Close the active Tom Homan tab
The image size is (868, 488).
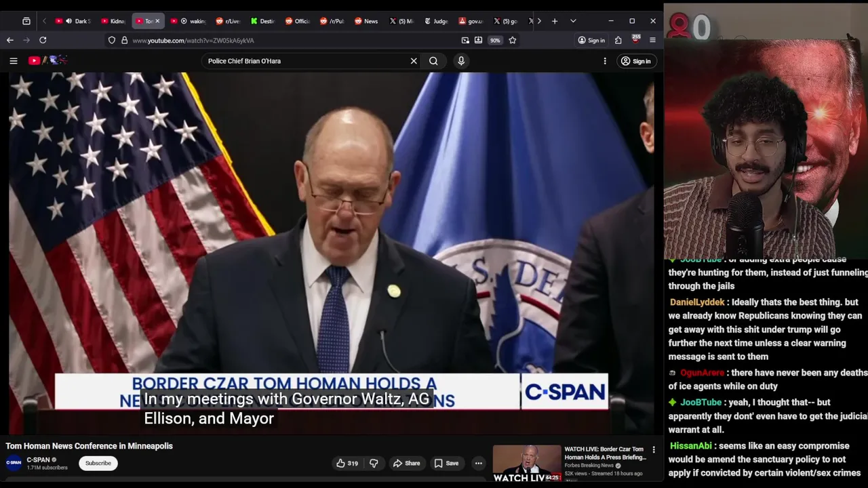[x=157, y=21]
